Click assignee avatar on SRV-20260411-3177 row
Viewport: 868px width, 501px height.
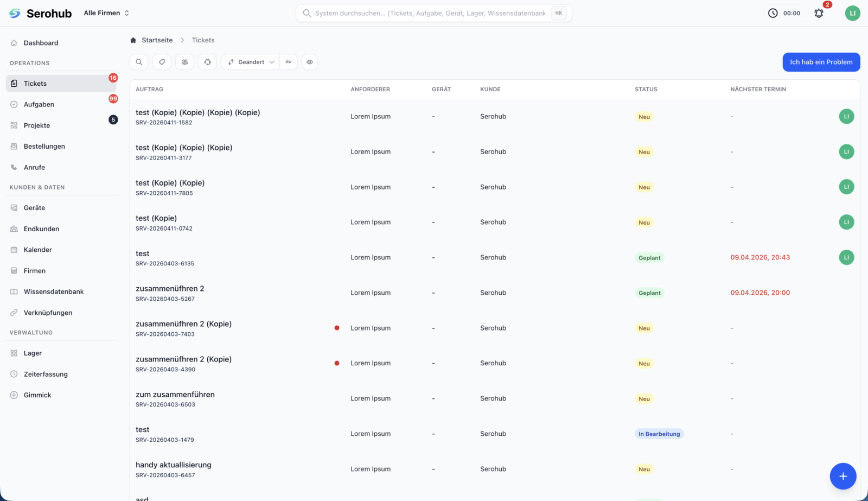coord(846,151)
